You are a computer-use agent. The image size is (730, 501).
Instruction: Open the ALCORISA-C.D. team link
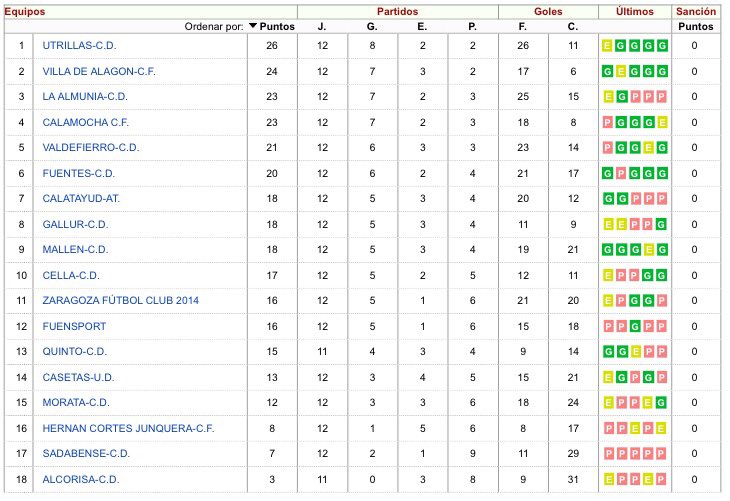coord(81,480)
